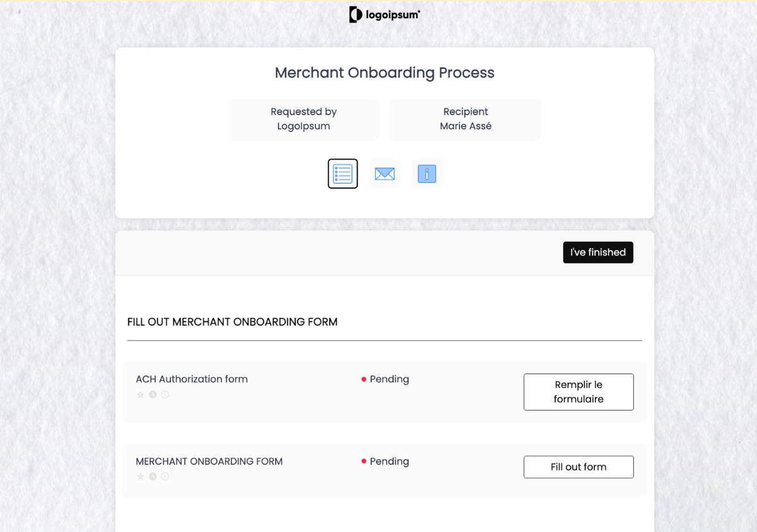Open the blue information icon tab

(x=427, y=174)
